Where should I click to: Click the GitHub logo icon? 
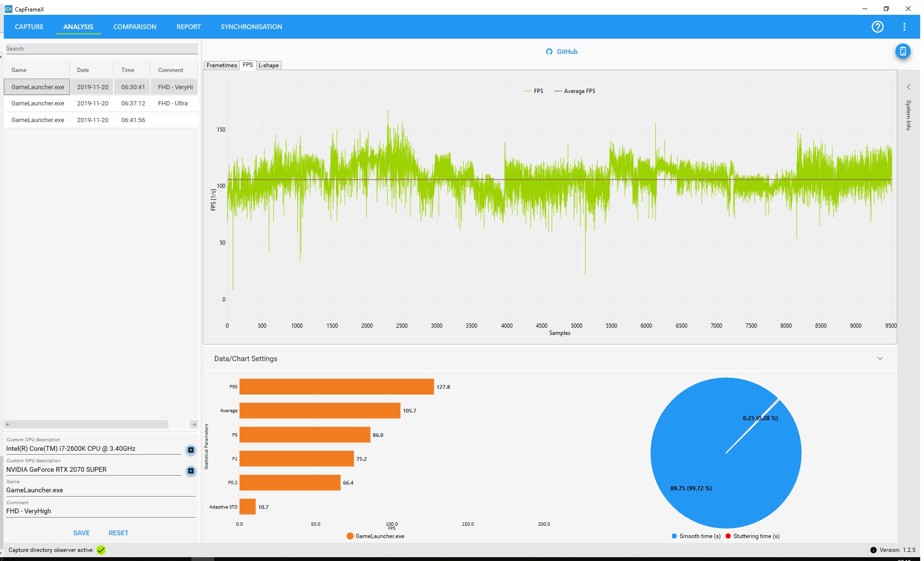pos(549,52)
